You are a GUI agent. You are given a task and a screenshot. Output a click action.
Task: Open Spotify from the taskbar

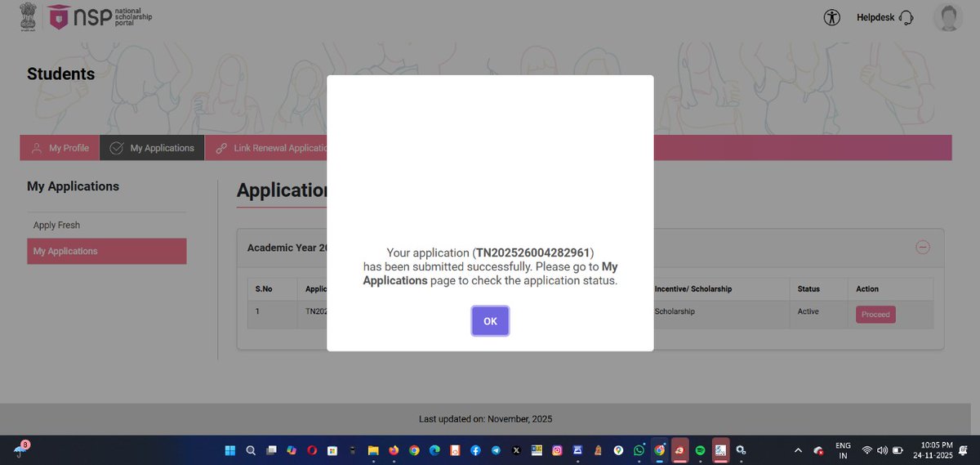(700, 450)
